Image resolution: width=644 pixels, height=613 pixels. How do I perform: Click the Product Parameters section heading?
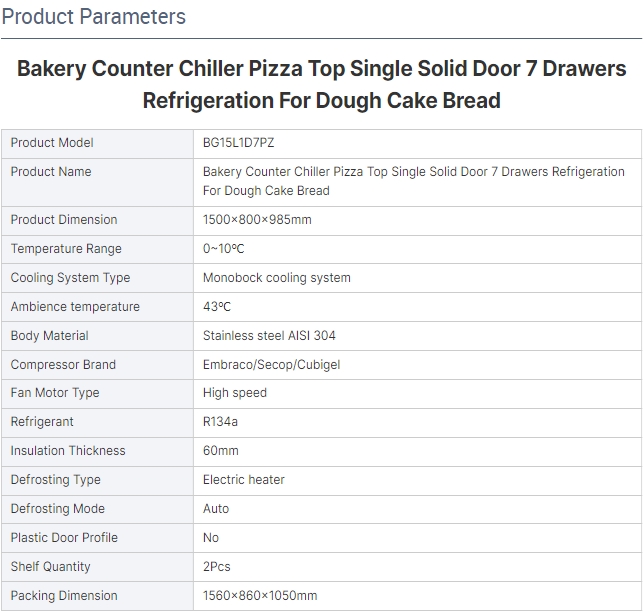[x=94, y=17]
